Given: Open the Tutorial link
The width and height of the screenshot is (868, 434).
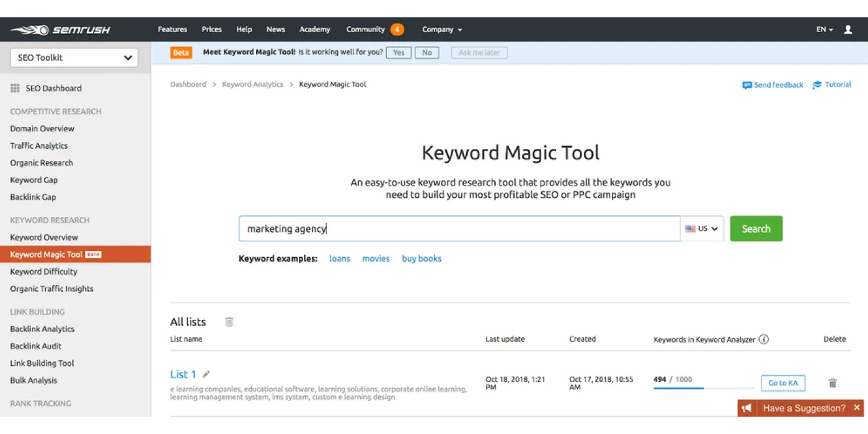Looking at the screenshot, I should pyautogui.click(x=832, y=85).
